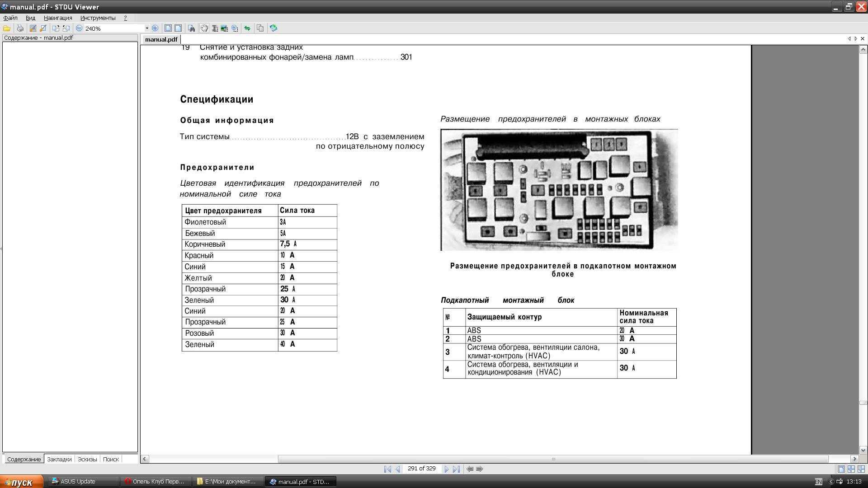This screenshot has height=488, width=868.
Task: Open Опель Клуб browser taskbar item
Action: pos(155,482)
